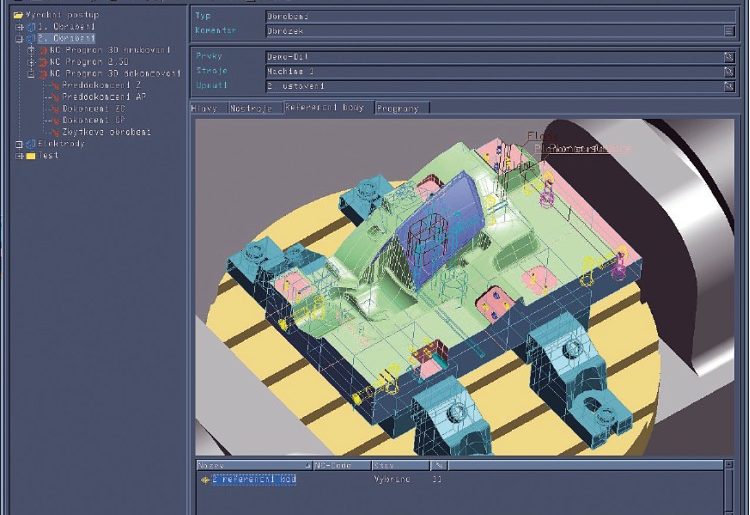Click browse icon beside the Prvky field
Image resolution: width=750 pixels, height=515 pixels.
point(728,57)
